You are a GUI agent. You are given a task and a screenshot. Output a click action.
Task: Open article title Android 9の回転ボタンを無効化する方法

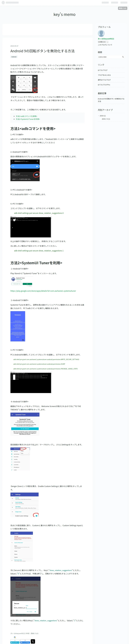[43, 51]
